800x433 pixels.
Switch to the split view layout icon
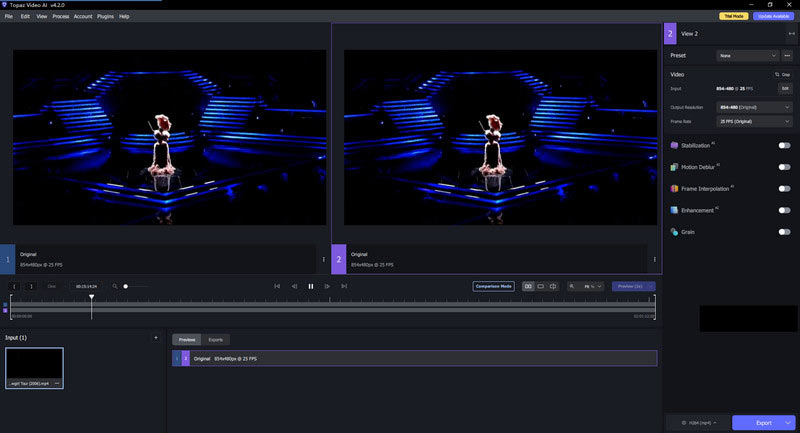click(x=553, y=286)
